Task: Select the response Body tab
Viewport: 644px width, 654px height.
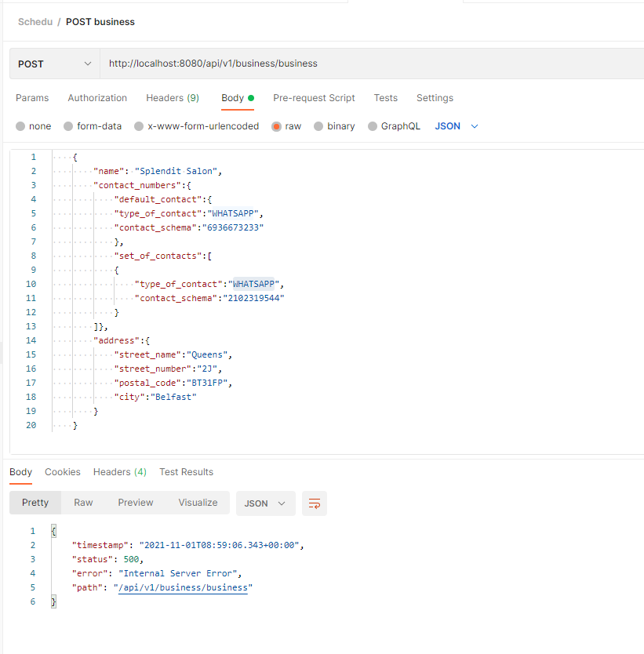Action: click(21, 472)
